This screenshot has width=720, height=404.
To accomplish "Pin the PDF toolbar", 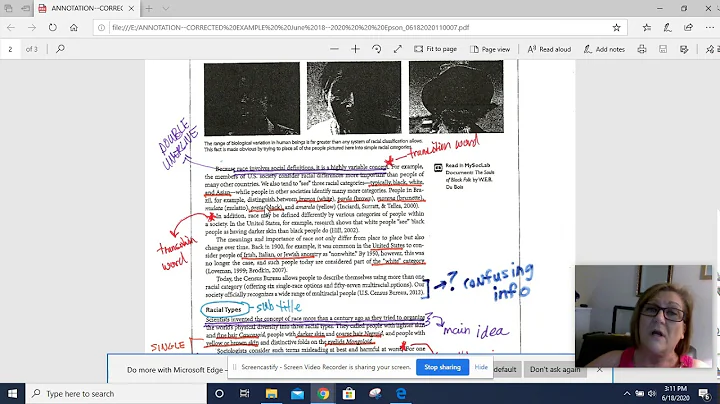I will pyautogui.click(x=710, y=49).
